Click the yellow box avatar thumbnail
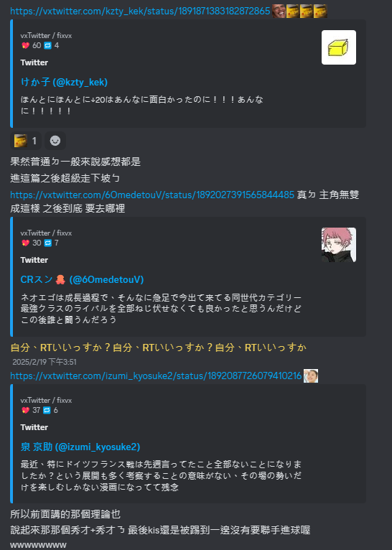This screenshot has width=392, height=550. (x=339, y=47)
